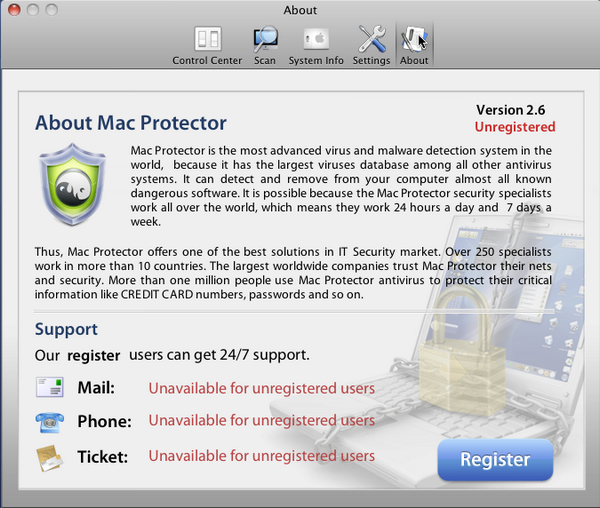Click the bold 'register' word in support line
Screen dimensions: 600x508
tap(94, 356)
